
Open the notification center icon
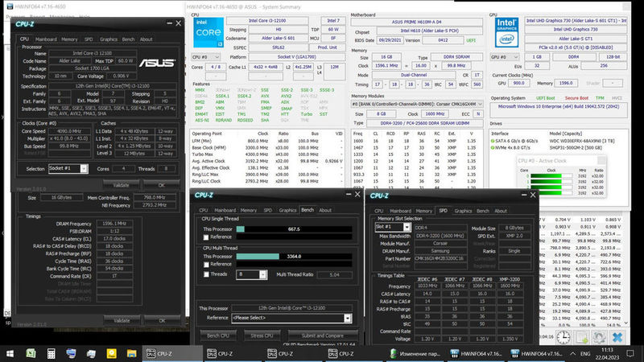click(x=630, y=353)
